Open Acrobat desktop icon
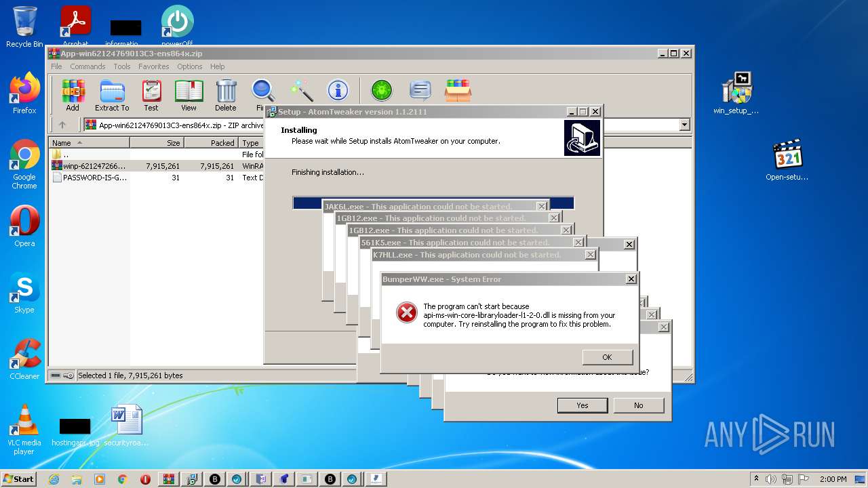This screenshot has height=488, width=868. (76, 27)
